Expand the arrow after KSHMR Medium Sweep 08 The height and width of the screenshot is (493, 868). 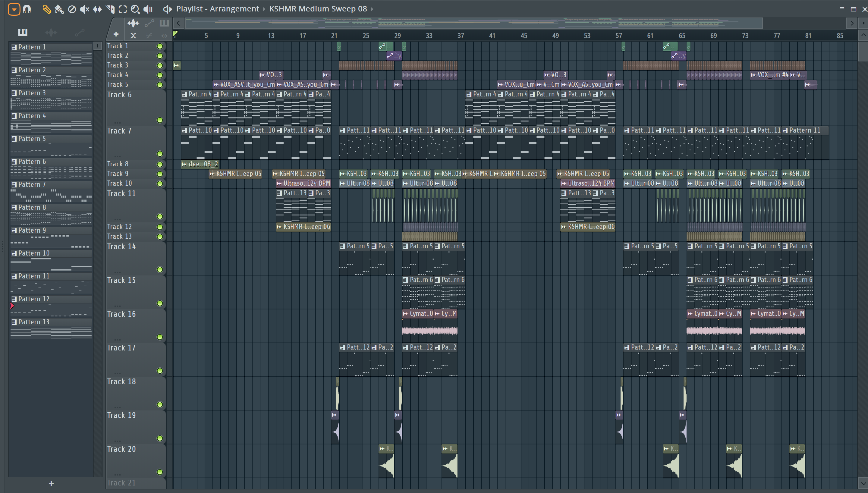(372, 9)
